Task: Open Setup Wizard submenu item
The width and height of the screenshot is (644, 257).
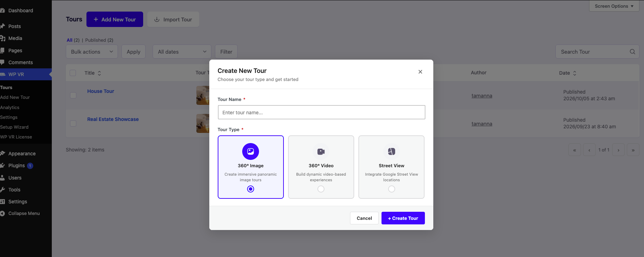Action: tap(14, 127)
